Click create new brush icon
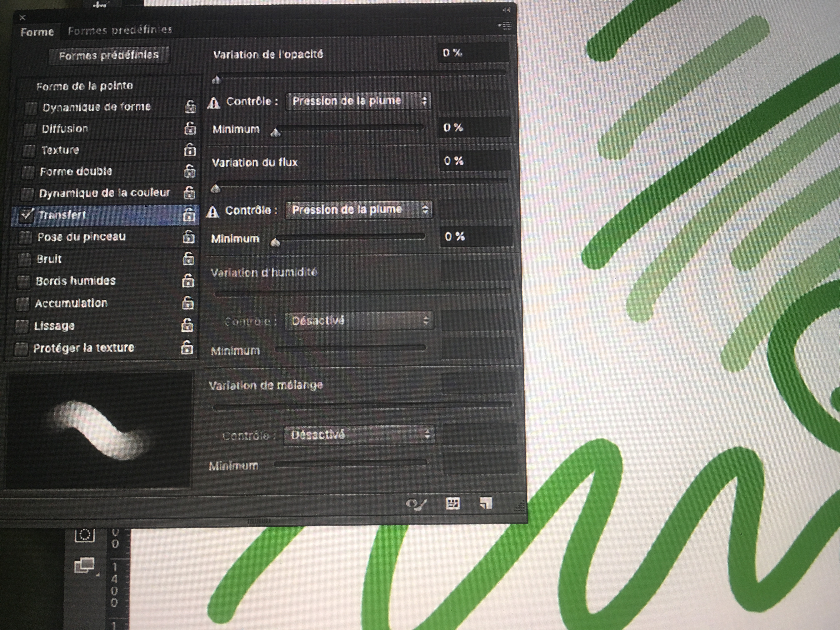840x630 pixels. click(x=486, y=503)
